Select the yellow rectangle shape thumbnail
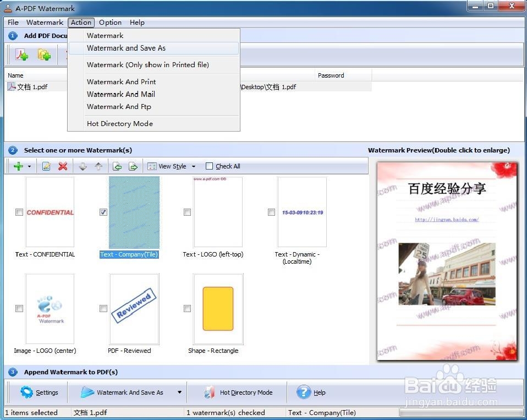Image resolution: width=527 pixels, height=420 pixels. [218, 309]
